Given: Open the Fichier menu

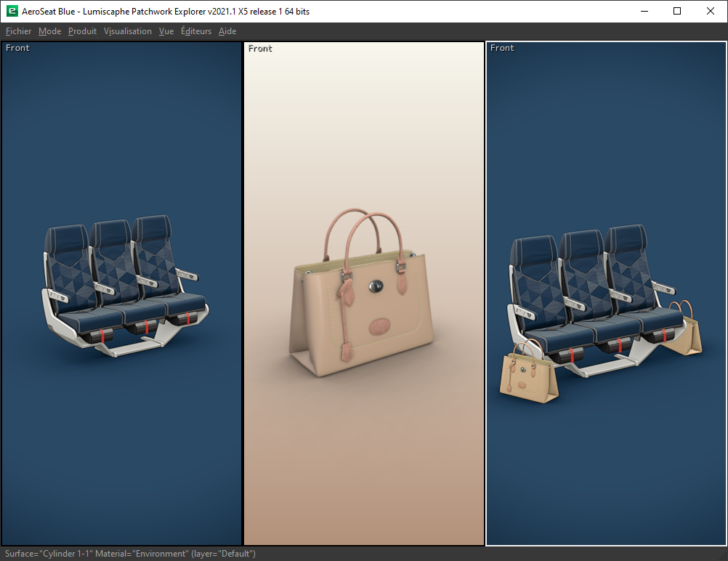Looking at the screenshot, I should click(18, 31).
